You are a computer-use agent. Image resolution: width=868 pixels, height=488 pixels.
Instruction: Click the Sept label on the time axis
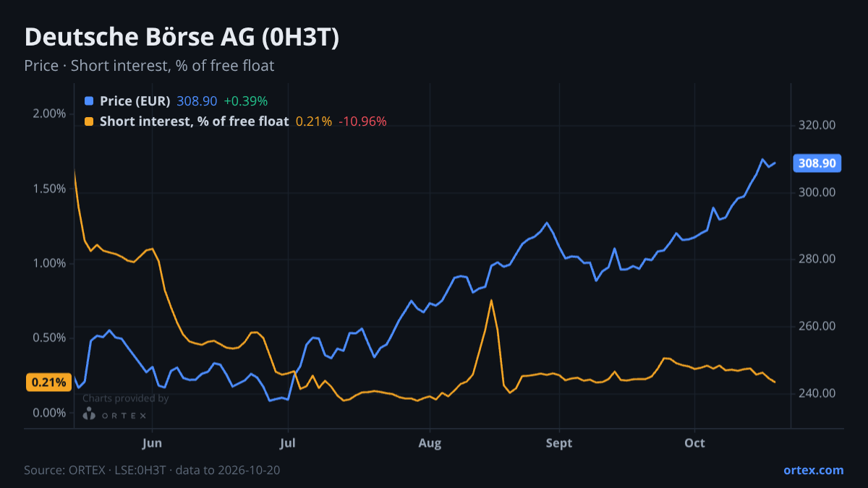(x=559, y=442)
